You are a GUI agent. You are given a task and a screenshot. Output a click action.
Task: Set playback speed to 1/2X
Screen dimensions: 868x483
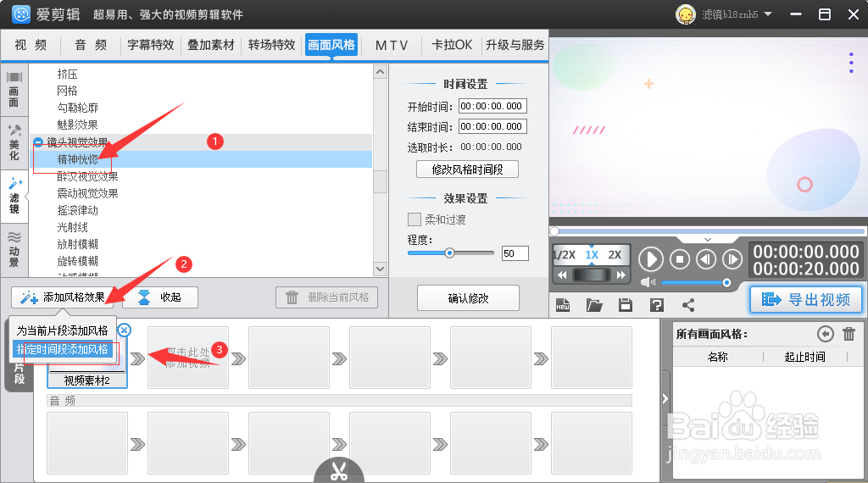point(565,254)
